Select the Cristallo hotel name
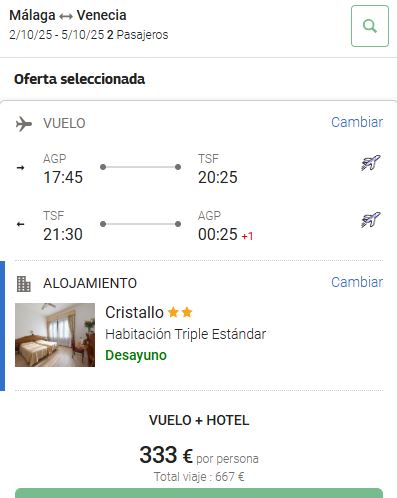Image resolution: width=397 pixels, height=498 pixels. pyautogui.click(x=134, y=313)
